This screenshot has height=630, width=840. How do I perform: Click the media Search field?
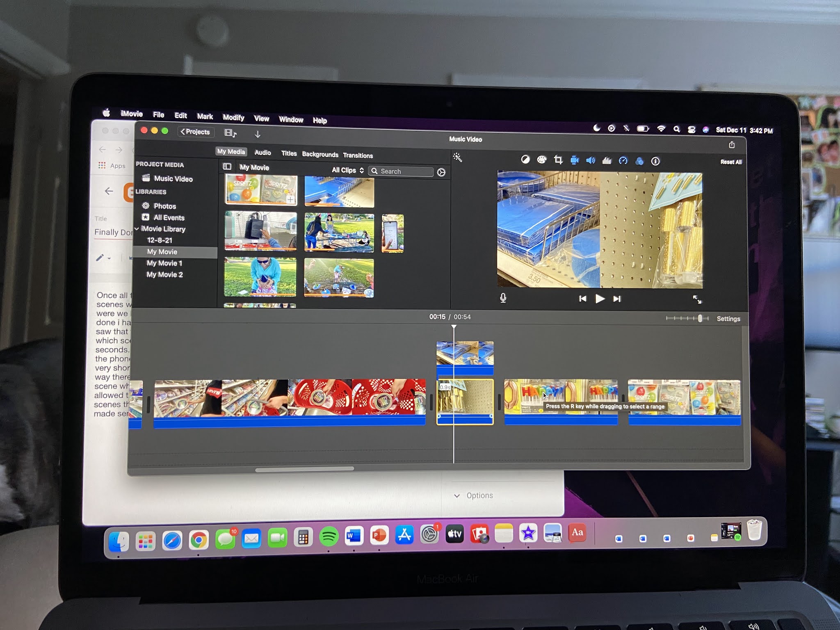coord(401,171)
